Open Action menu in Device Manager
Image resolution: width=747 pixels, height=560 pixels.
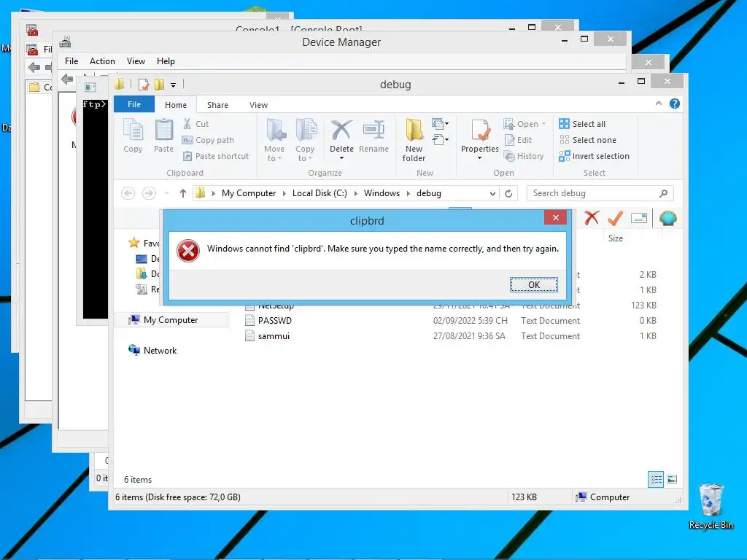click(x=102, y=61)
